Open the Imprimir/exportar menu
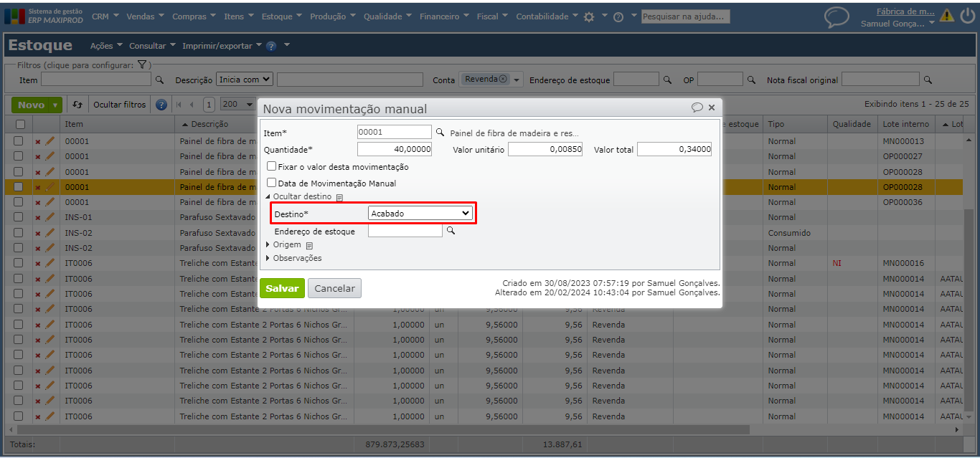Viewport: 980px width, 458px height. 222,46
